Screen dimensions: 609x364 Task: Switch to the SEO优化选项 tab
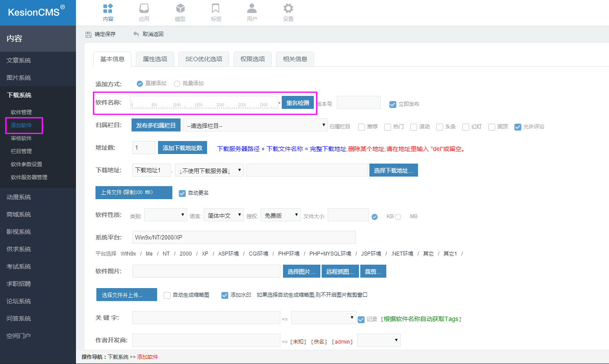203,59
